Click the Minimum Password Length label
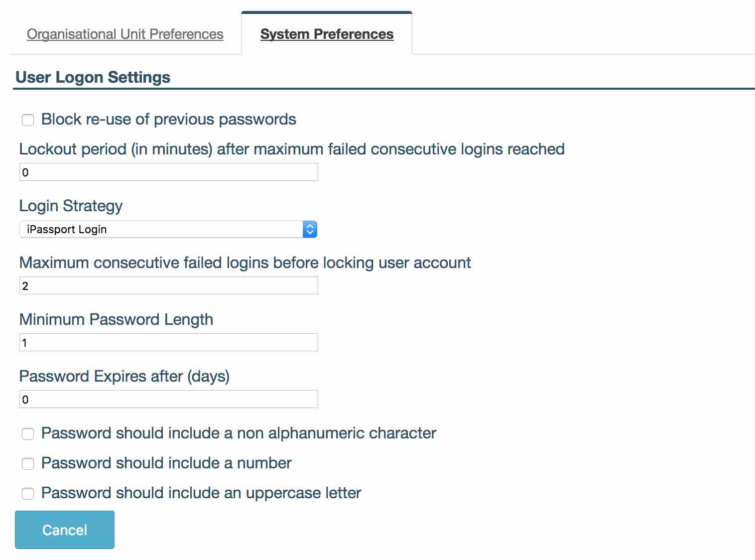The height and width of the screenshot is (560, 755). [x=116, y=319]
